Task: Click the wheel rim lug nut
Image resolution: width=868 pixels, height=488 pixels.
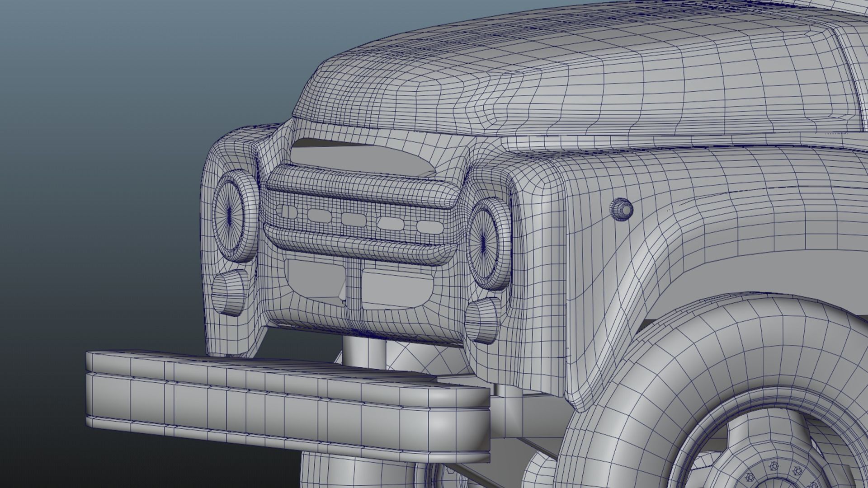Action: 774,465
